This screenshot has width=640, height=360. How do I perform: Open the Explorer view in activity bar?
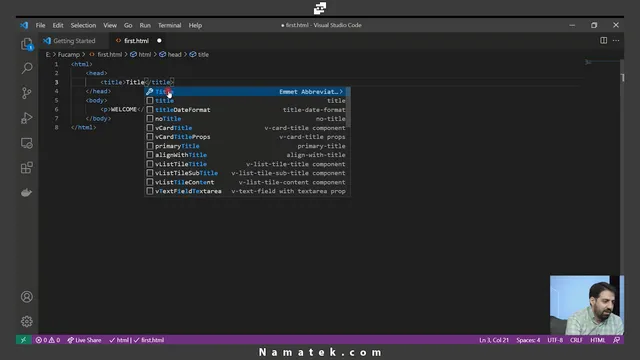[x=27, y=44]
